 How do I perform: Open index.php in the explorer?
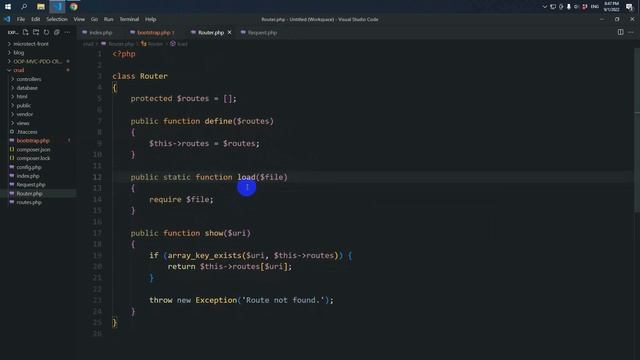(28, 176)
